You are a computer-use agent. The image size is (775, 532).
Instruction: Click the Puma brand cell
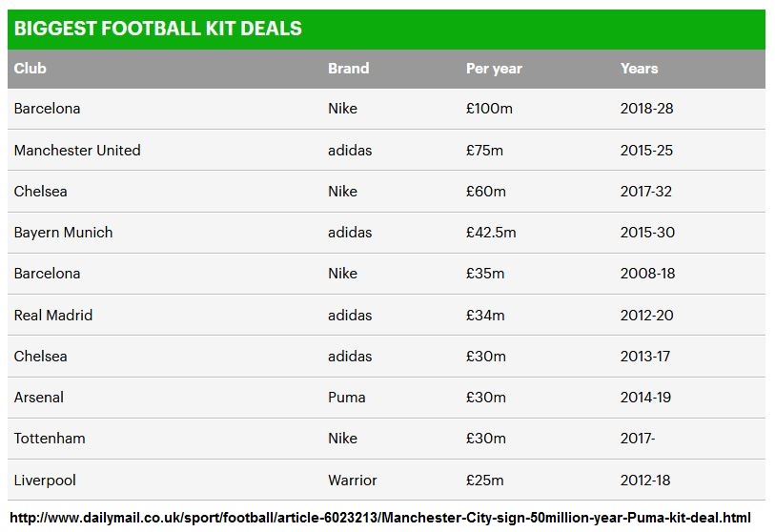click(346, 398)
